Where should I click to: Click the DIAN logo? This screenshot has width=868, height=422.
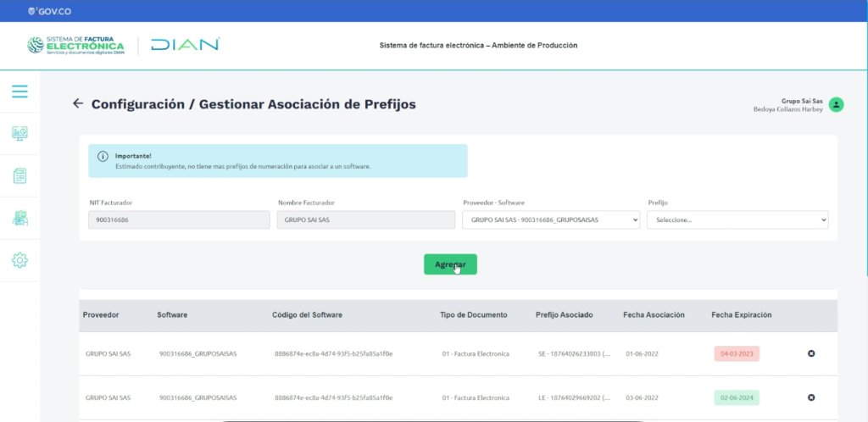click(x=186, y=45)
